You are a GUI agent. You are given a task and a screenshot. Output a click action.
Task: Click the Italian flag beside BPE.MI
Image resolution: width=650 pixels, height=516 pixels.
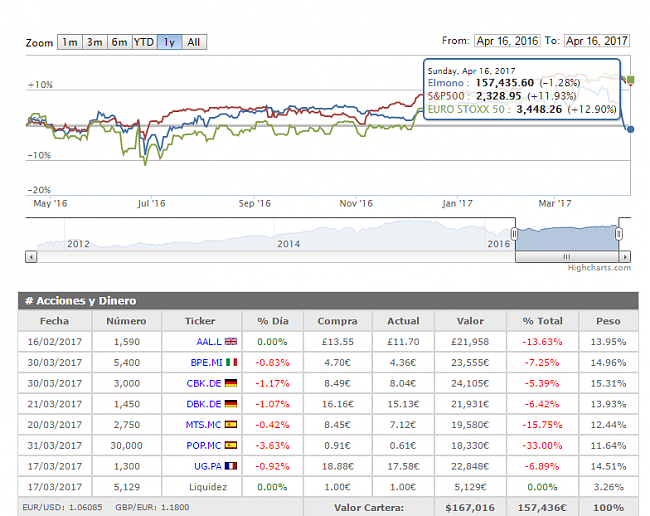point(232,362)
